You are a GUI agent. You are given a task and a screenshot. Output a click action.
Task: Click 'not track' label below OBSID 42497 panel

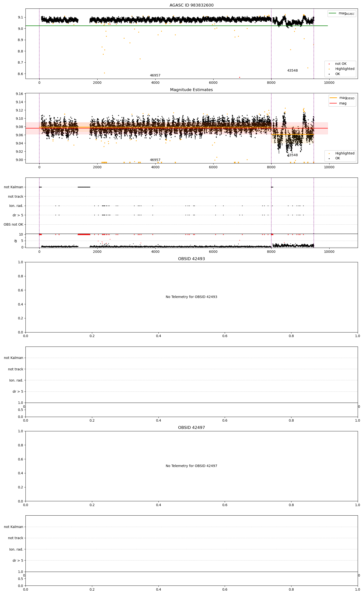click(x=16, y=538)
